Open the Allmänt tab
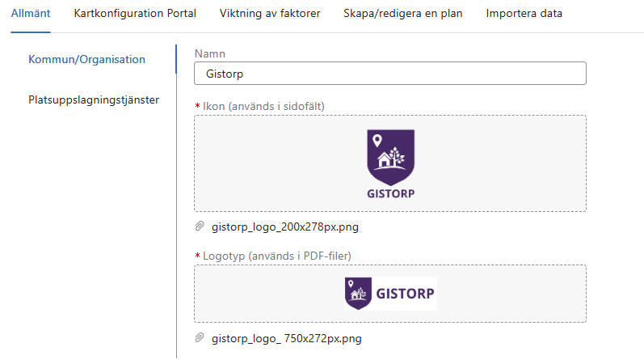 [31, 14]
